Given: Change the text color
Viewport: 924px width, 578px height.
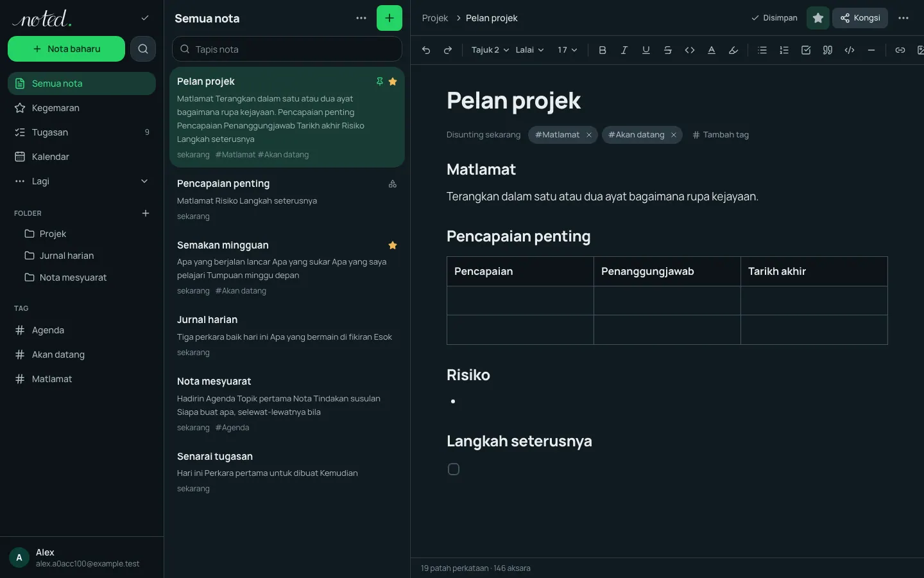Looking at the screenshot, I should (x=712, y=50).
